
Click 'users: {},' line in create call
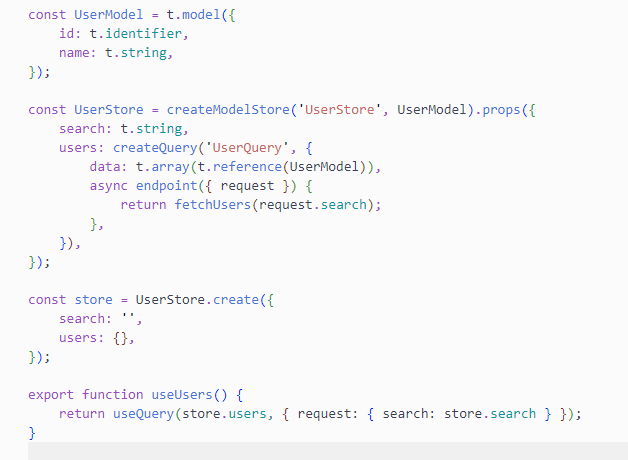click(97, 338)
